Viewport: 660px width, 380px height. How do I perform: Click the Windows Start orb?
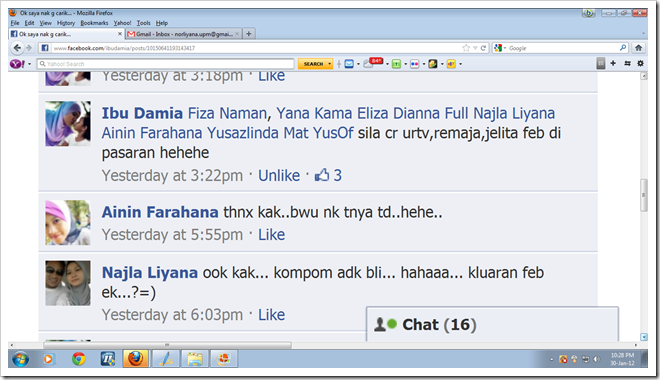pos(20,359)
